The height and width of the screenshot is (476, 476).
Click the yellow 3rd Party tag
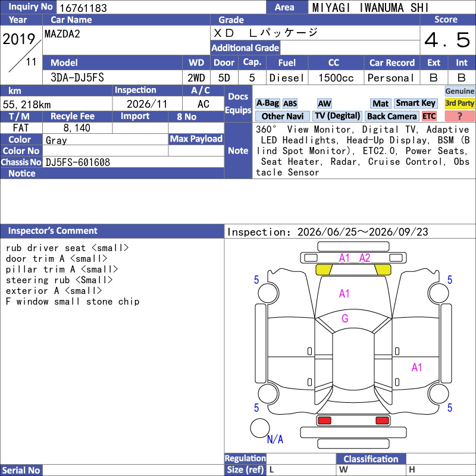[x=459, y=103]
